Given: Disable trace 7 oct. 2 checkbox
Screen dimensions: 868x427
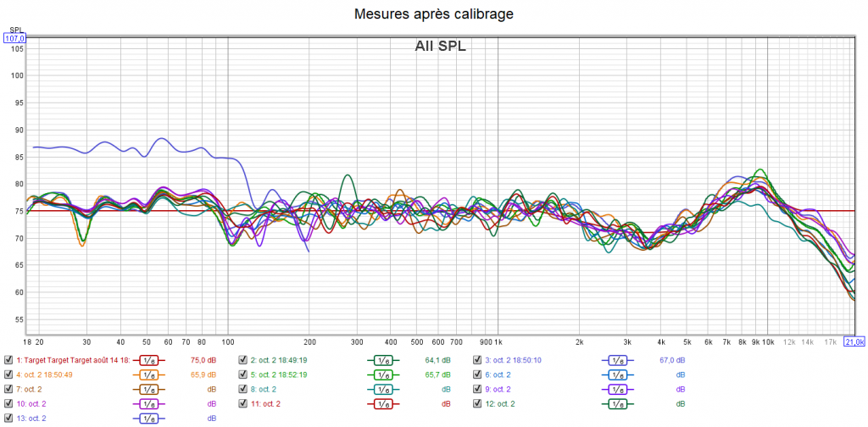Looking at the screenshot, I should (x=8, y=389).
